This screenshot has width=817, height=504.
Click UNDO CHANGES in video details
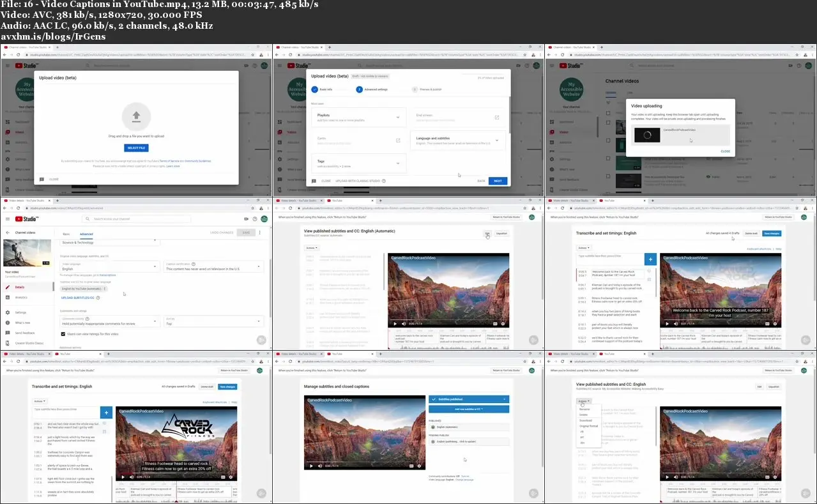coord(222,233)
